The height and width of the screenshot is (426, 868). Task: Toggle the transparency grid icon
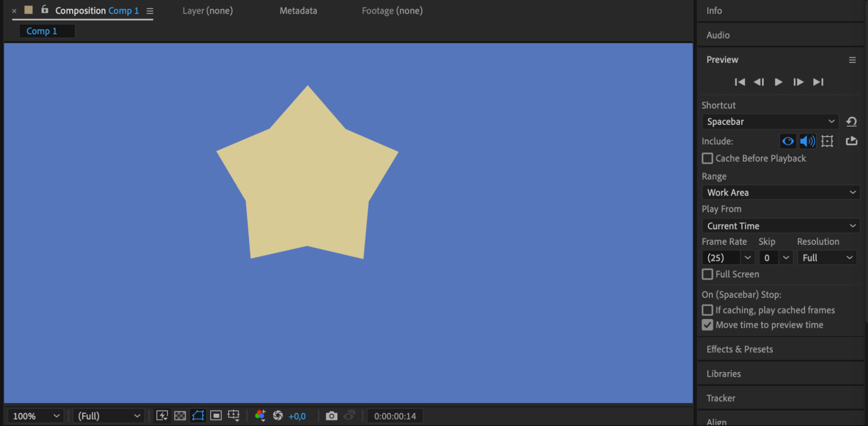180,416
